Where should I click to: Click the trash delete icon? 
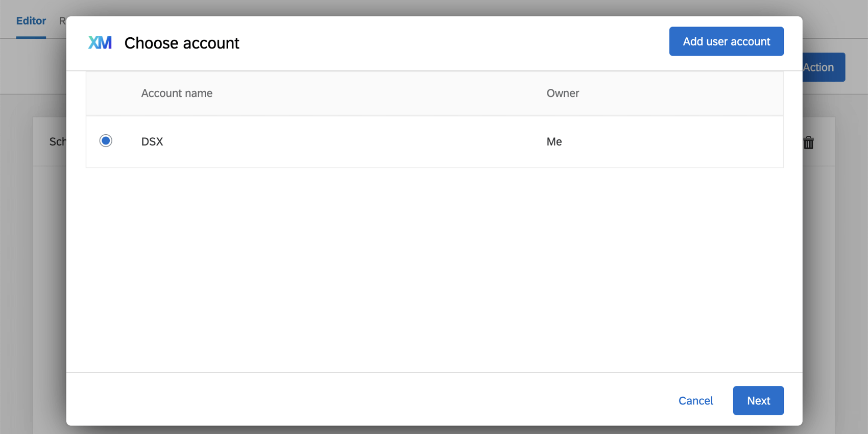click(808, 142)
